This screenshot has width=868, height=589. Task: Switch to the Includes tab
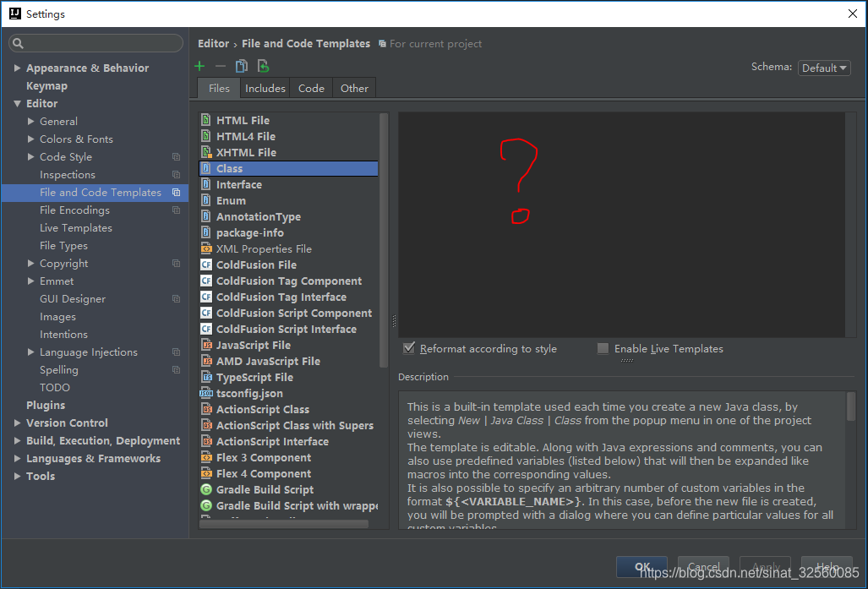coord(265,87)
